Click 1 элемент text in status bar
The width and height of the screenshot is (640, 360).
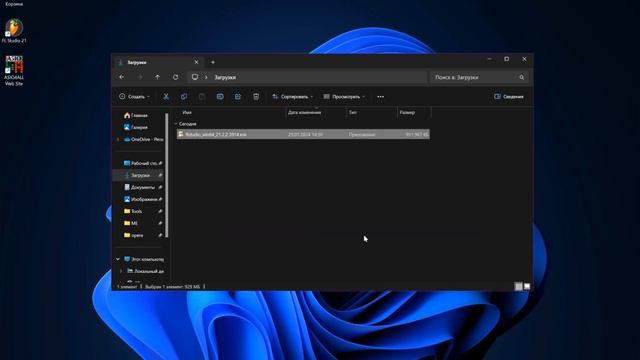(127, 287)
